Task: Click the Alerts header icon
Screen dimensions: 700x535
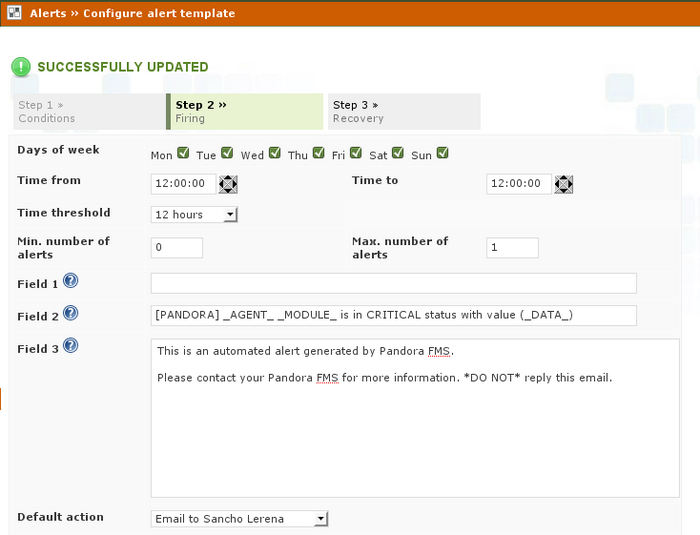Action: (x=15, y=13)
